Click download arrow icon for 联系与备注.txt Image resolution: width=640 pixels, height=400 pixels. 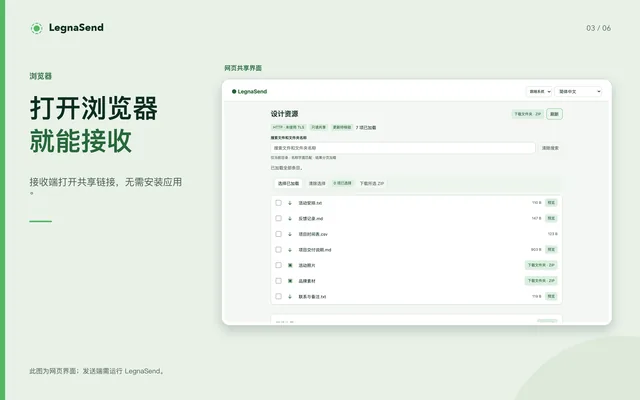tap(290, 296)
